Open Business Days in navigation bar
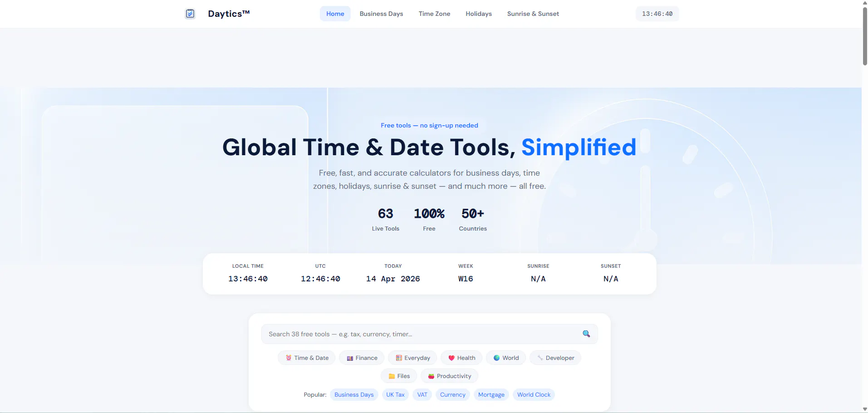The height and width of the screenshot is (413, 868). pyautogui.click(x=381, y=14)
